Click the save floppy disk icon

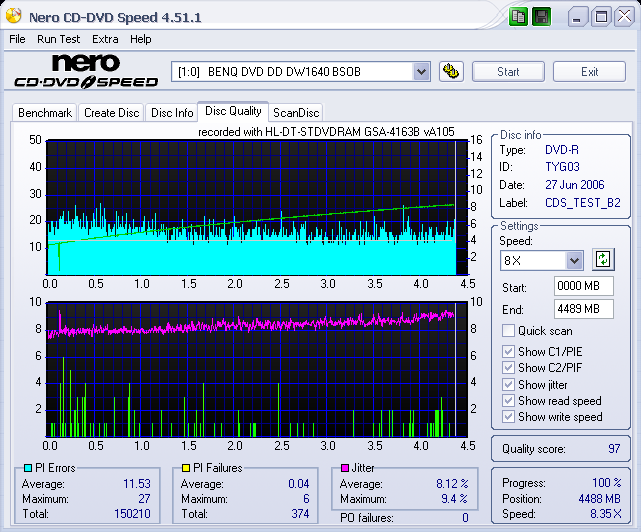tap(541, 17)
